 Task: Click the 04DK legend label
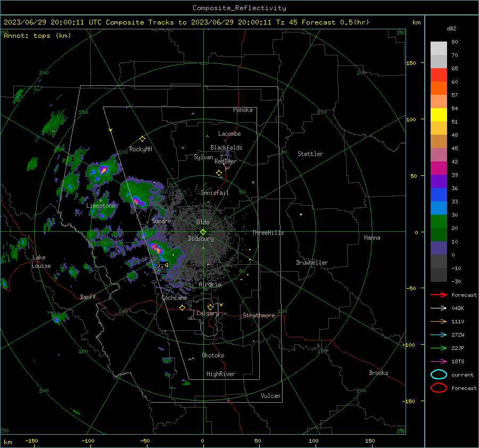pyautogui.click(x=458, y=308)
